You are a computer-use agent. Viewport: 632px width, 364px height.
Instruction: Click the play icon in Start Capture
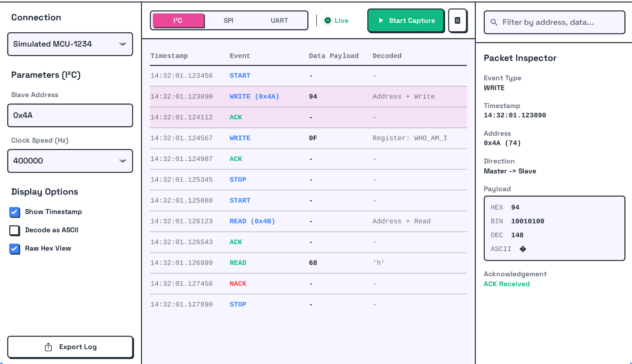(381, 21)
